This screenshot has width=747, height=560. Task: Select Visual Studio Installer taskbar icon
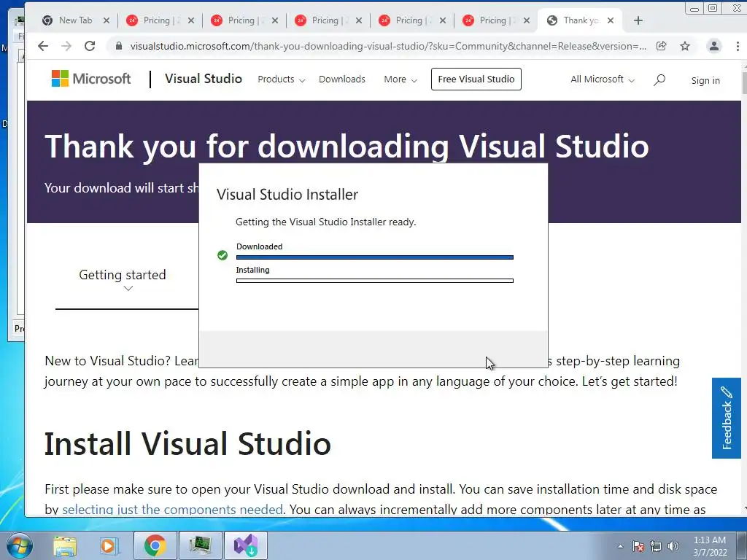pyautogui.click(x=246, y=545)
